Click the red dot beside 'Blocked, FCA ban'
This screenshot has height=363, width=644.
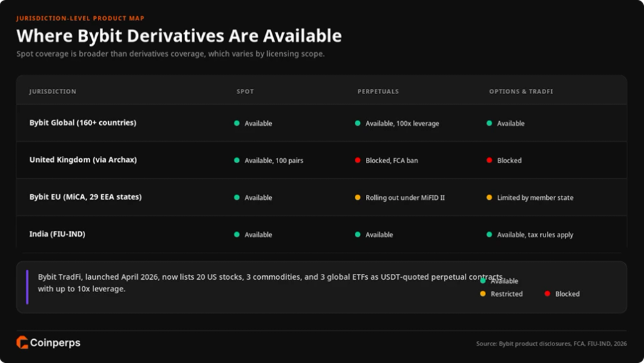click(357, 160)
